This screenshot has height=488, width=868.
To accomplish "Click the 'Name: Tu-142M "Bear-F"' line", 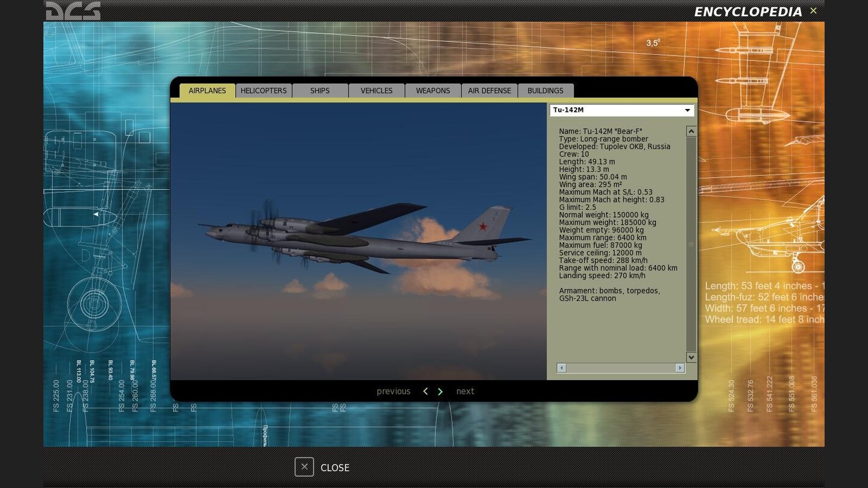I will [600, 131].
